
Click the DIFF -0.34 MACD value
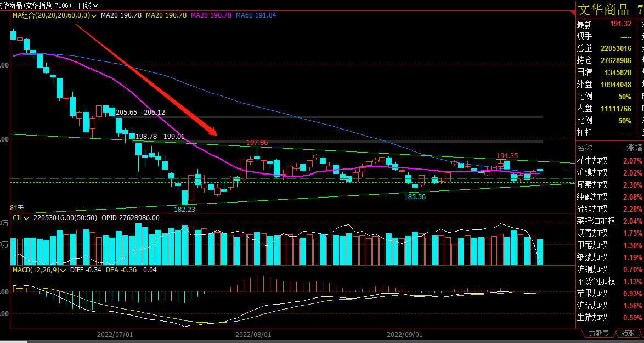click(86, 270)
